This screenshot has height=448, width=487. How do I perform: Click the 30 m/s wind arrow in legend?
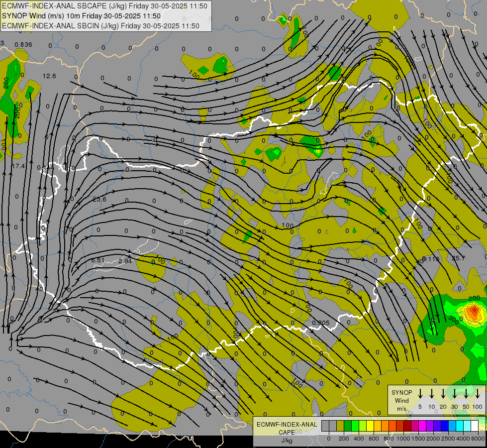[454, 393]
